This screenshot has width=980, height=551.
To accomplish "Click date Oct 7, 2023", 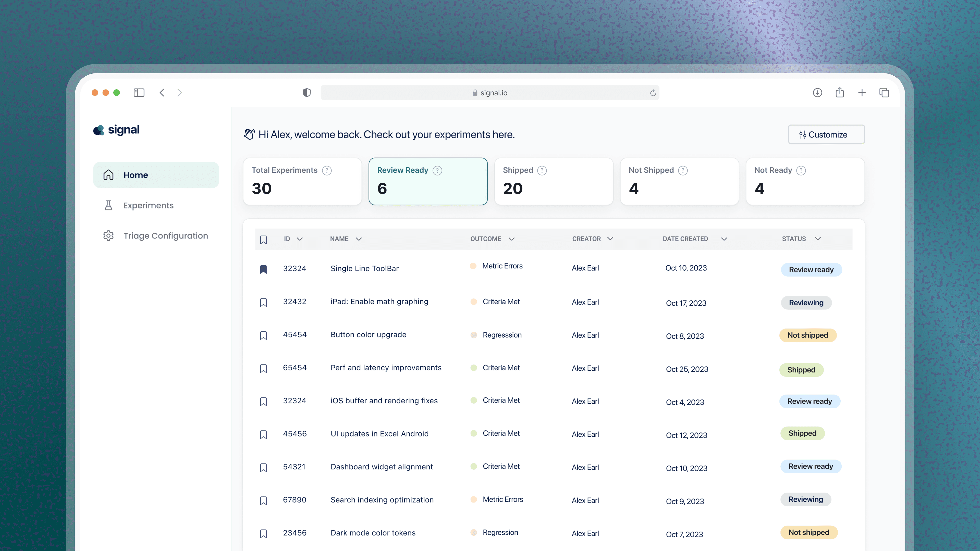I will click(684, 534).
